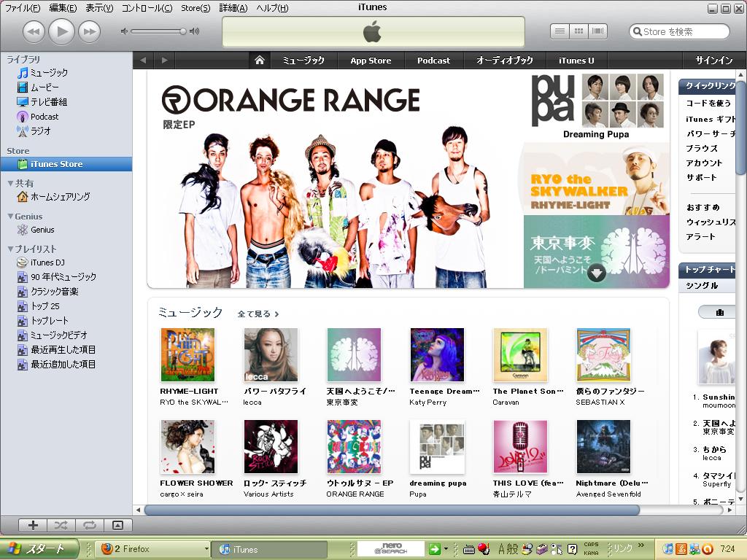Open the ORANGE RANGE featured banner

335,180
